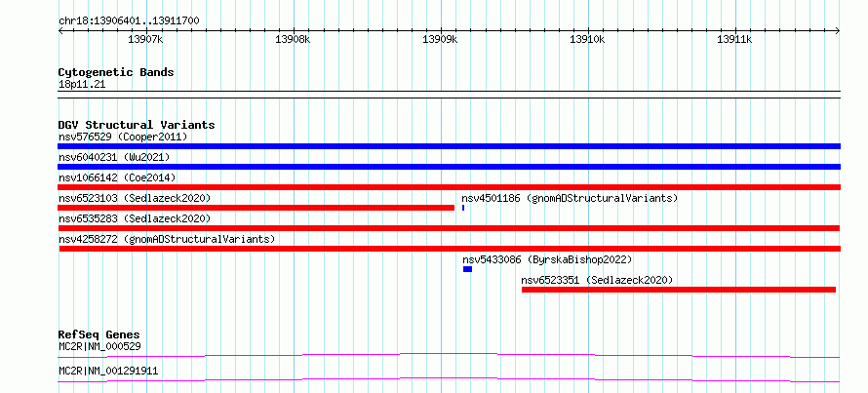Click the MC2R NM_001291911 magenta gene track line
The width and height of the screenshot is (868, 393).
[x=449, y=379]
